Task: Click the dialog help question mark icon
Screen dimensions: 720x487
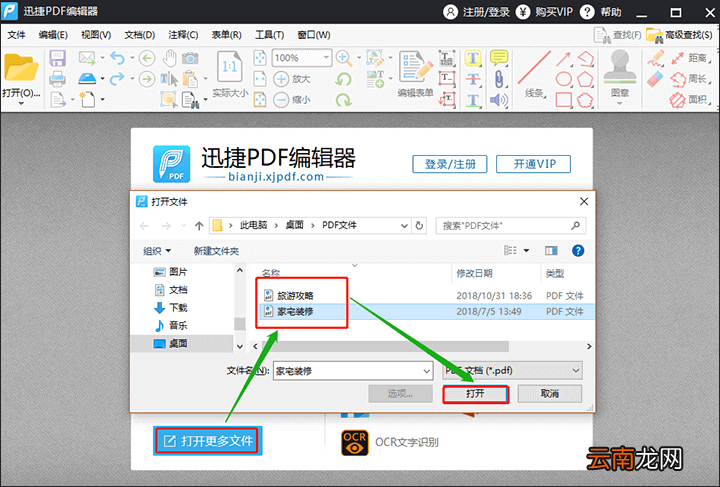Action: [x=578, y=251]
